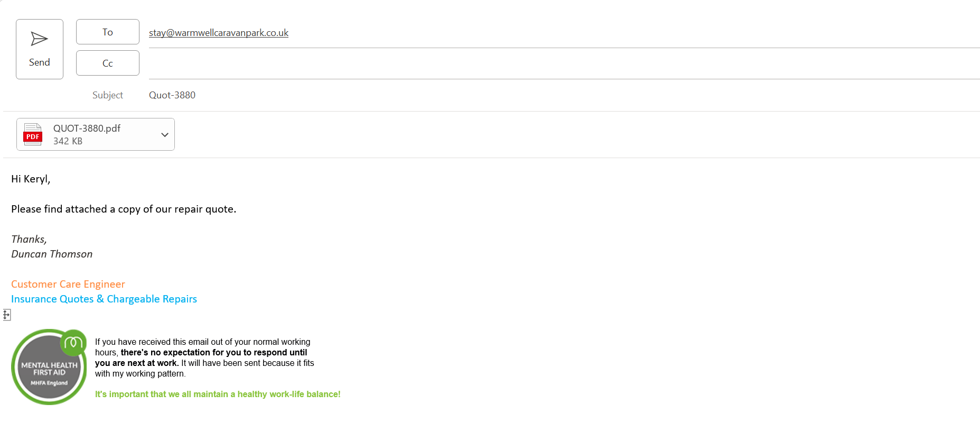Click the green logo on the badge corner

click(x=73, y=343)
